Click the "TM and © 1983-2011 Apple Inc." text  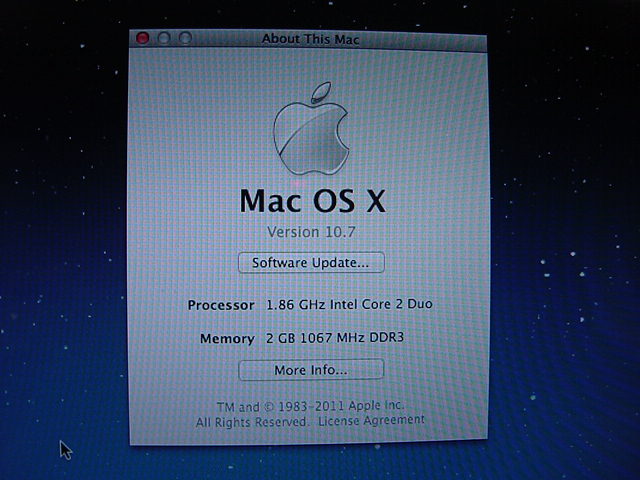[310, 407]
